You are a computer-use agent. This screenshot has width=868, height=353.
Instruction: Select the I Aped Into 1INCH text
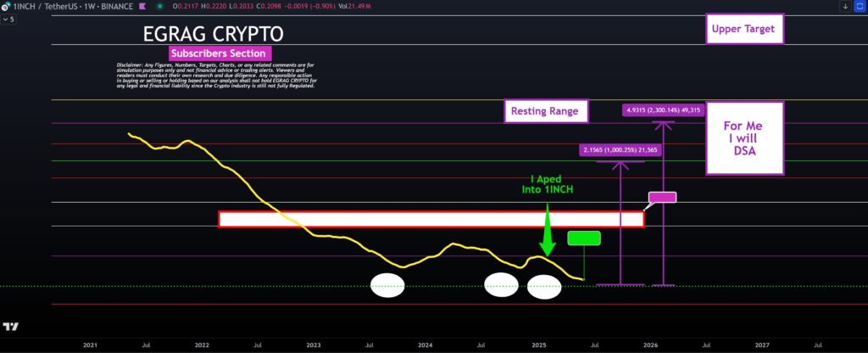pos(547,184)
